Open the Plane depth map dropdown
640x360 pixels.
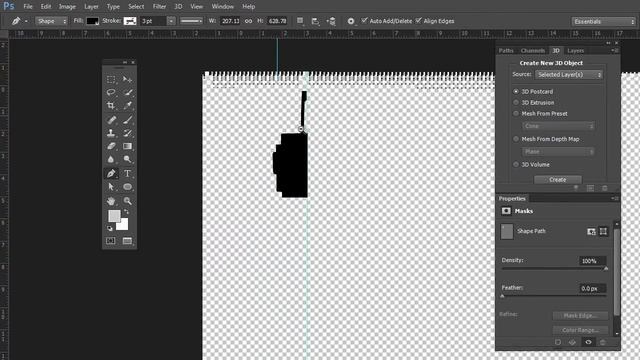pos(558,152)
